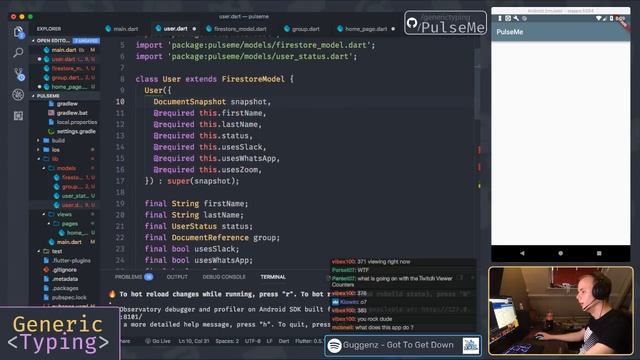
Task: Click the Ln 10, Col 21 status item
Action: (194, 341)
